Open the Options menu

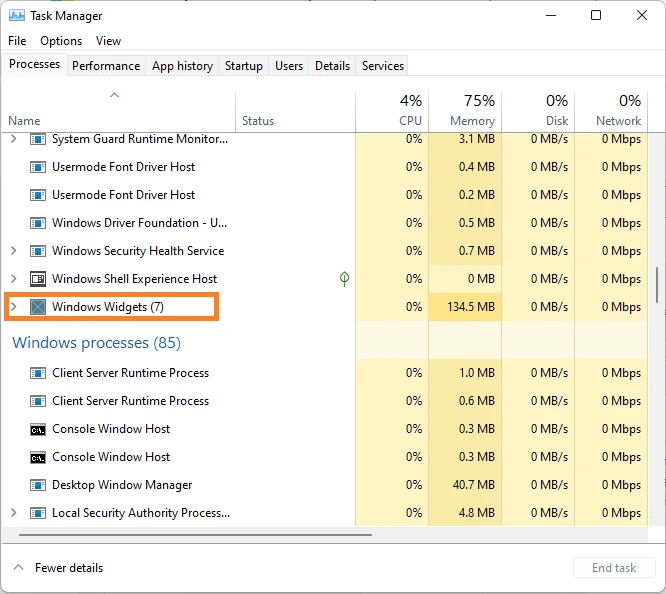point(61,41)
